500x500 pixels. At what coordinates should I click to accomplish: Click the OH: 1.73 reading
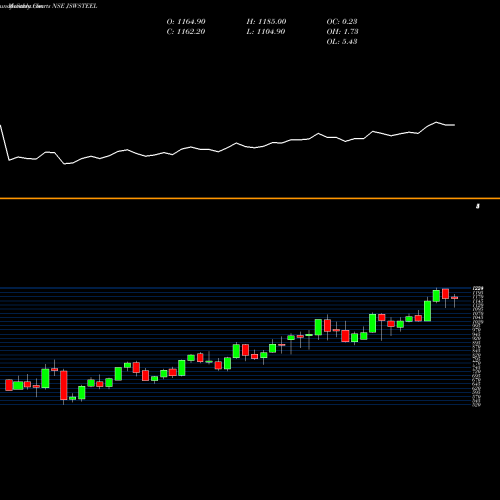tap(342, 32)
